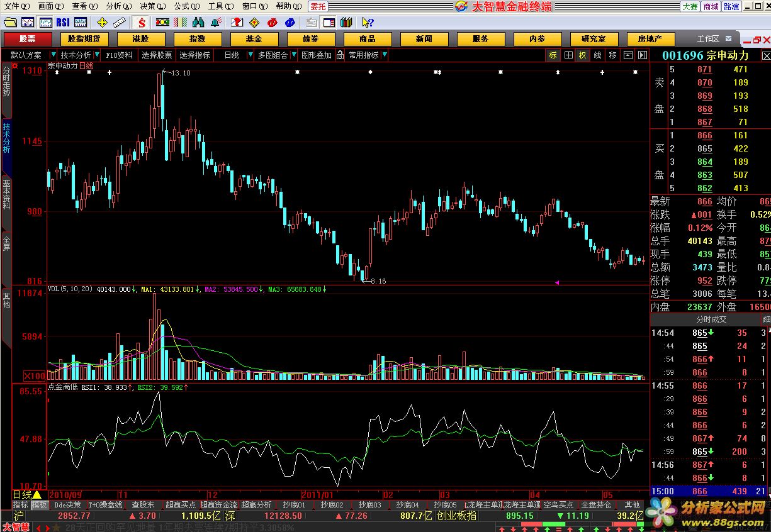Click the 研究室 button
This screenshot has width=771, height=532.
pos(594,39)
